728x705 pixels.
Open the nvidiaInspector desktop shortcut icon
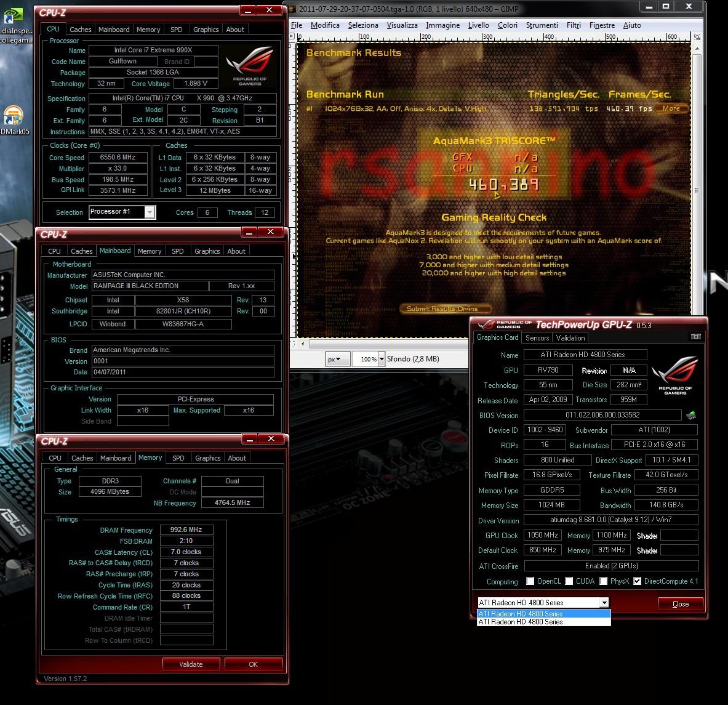point(13,16)
